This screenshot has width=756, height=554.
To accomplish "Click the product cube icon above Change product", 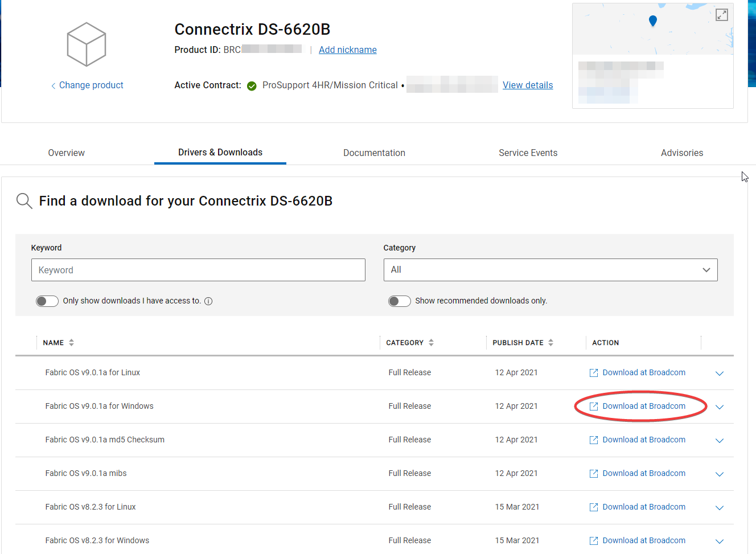I will click(87, 44).
